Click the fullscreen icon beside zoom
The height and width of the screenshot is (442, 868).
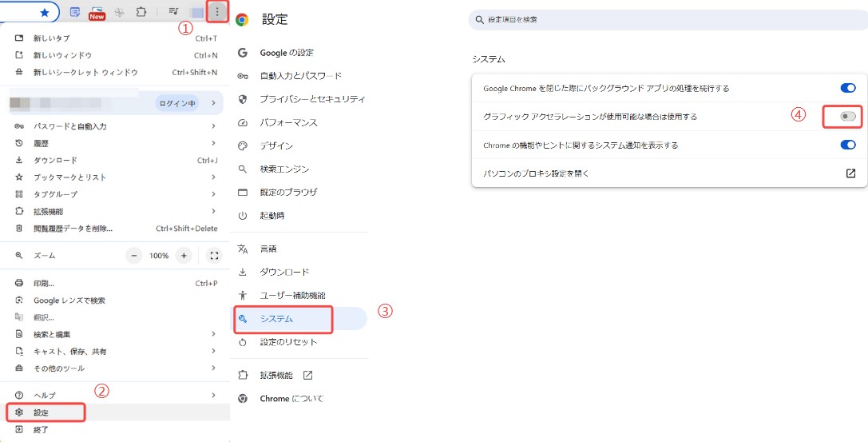point(214,256)
